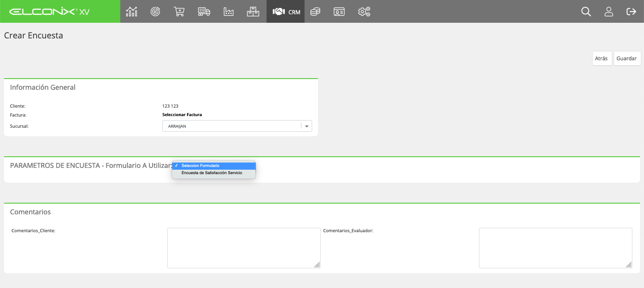Open the shopping cart sales module
644x288 pixels.
(179, 12)
